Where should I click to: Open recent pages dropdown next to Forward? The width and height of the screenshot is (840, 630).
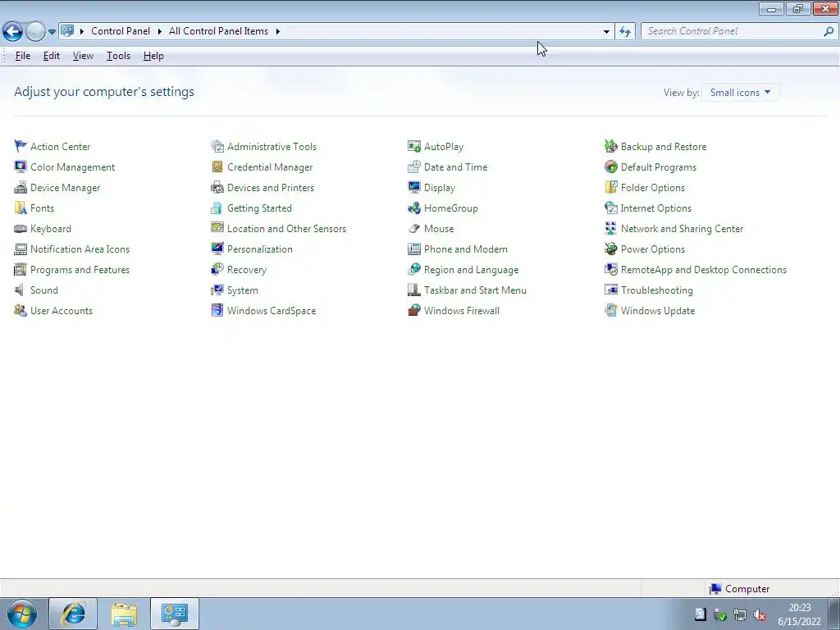tap(52, 32)
